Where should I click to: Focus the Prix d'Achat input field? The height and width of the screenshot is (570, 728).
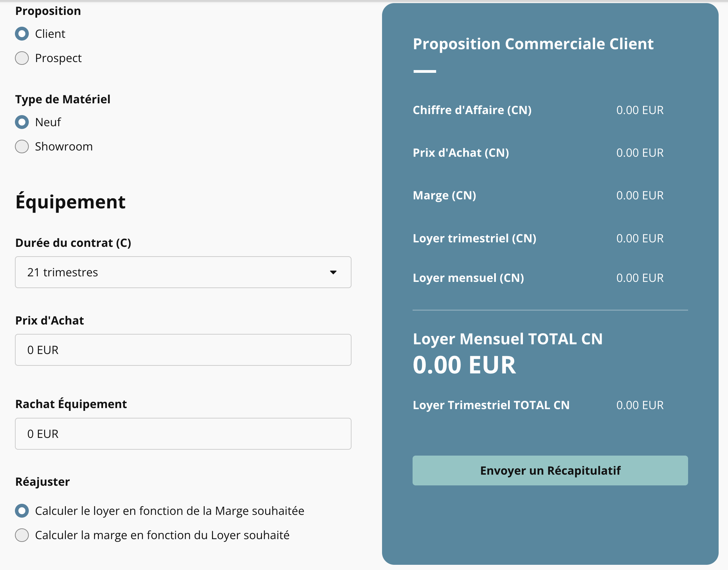183,350
